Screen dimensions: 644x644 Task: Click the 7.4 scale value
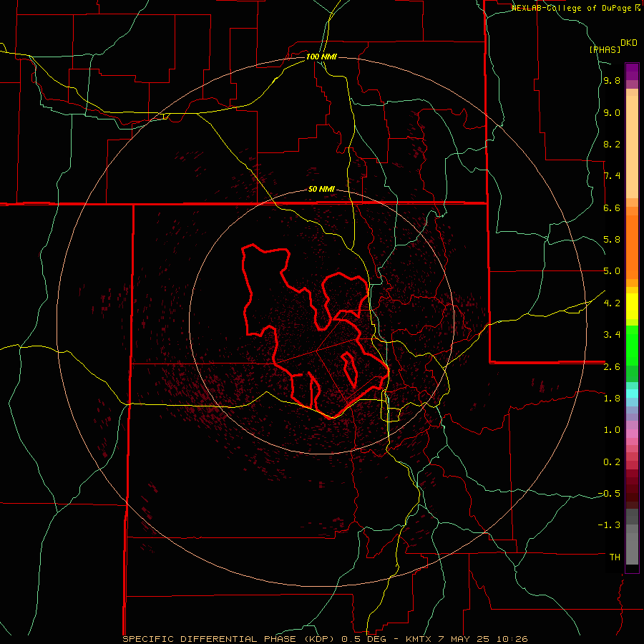click(612, 176)
